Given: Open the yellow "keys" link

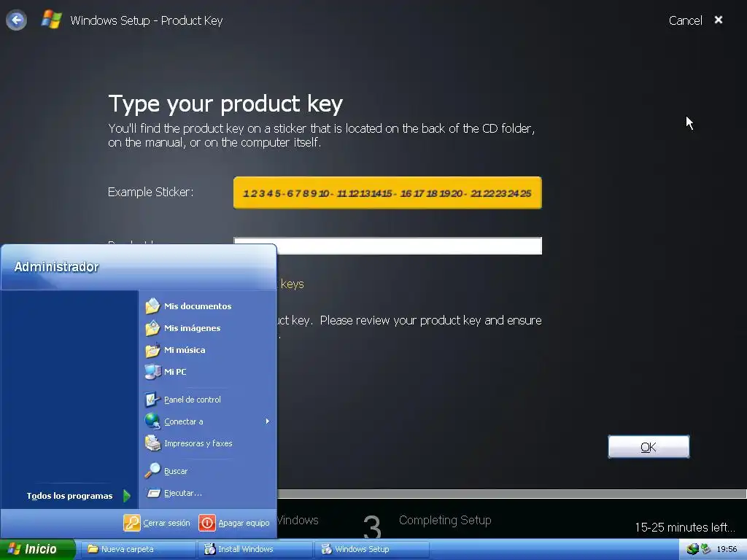Looking at the screenshot, I should point(292,284).
